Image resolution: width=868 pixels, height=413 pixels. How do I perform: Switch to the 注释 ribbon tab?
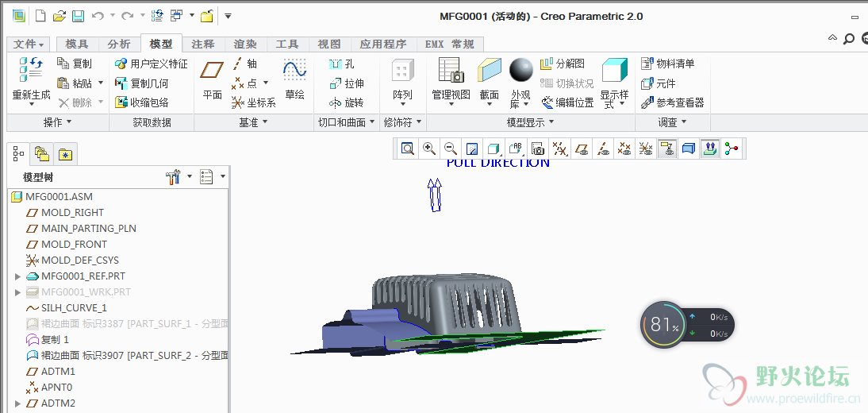pos(203,44)
